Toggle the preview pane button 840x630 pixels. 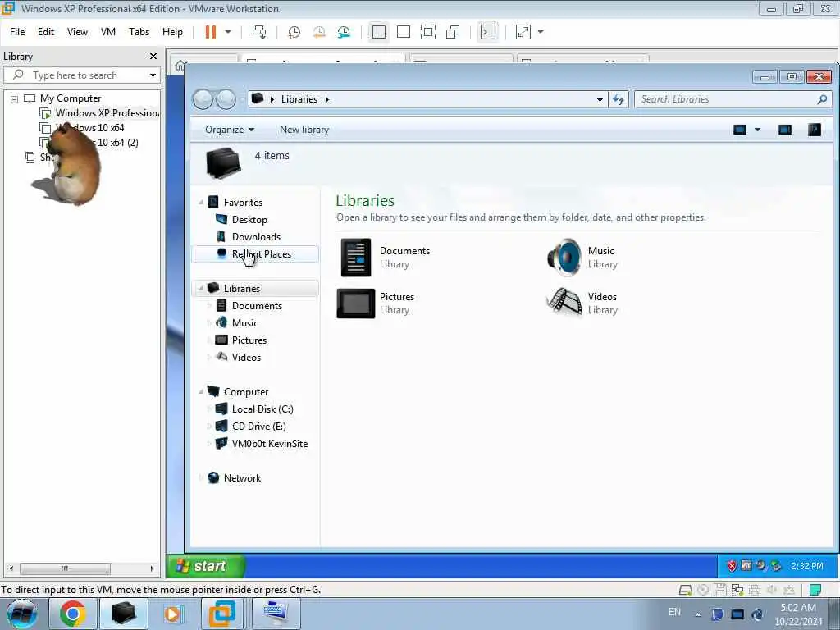[785, 130]
